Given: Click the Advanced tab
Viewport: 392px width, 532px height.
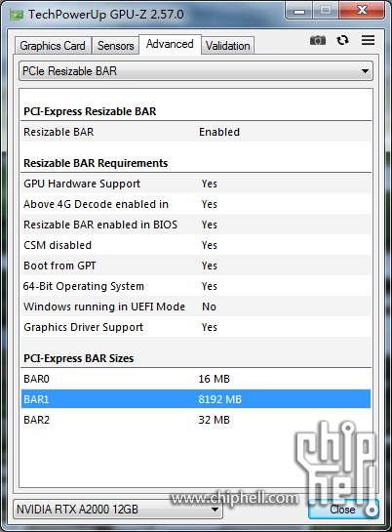Looking at the screenshot, I should tap(170, 44).
